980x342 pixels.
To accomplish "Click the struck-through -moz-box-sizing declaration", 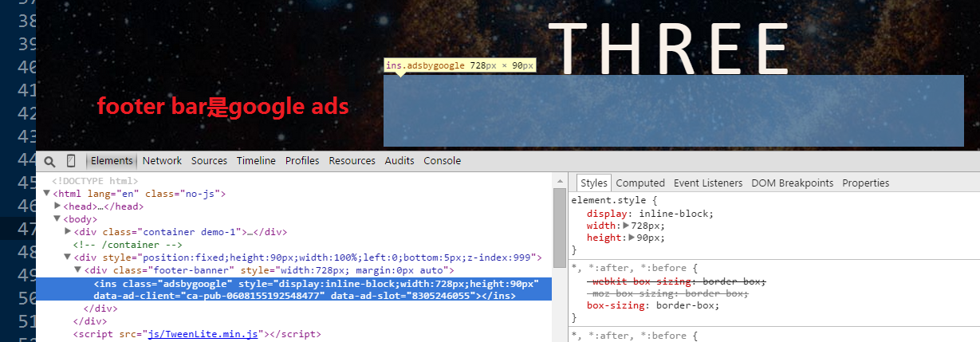I will coord(667,293).
